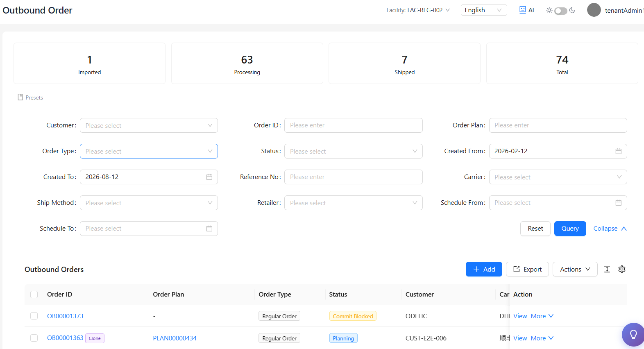Expand More for order OB00001373
The height and width of the screenshot is (349, 644).
542,316
